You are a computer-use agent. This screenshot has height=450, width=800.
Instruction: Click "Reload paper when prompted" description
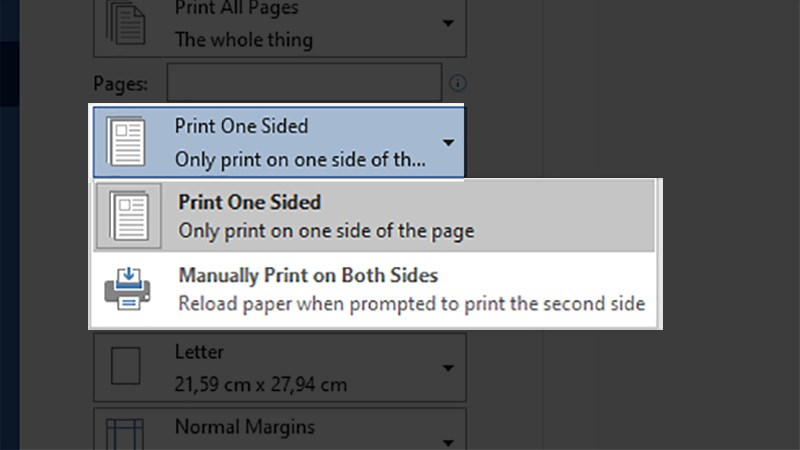[x=411, y=303]
